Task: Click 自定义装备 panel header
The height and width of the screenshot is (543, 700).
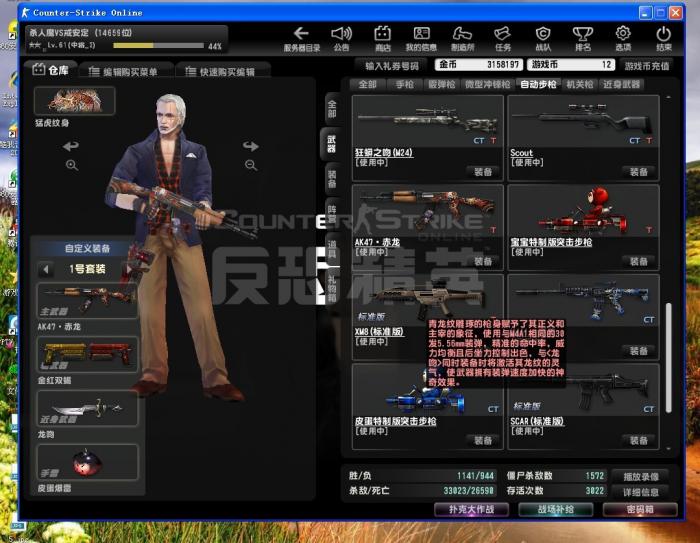Action: coord(87,249)
